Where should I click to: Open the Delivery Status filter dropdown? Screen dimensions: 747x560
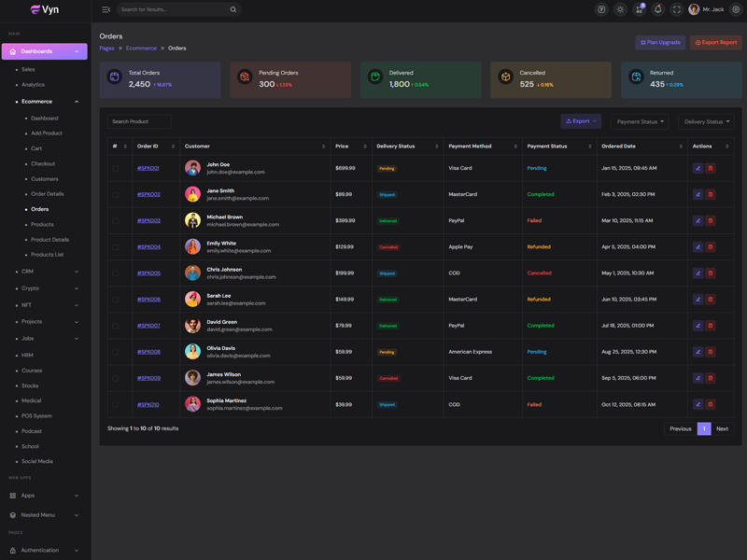[706, 121]
